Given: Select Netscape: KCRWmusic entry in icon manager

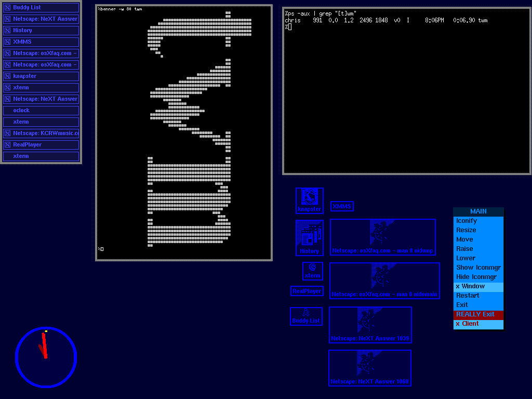Looking at the screenshot, I should tap(41, 133).
